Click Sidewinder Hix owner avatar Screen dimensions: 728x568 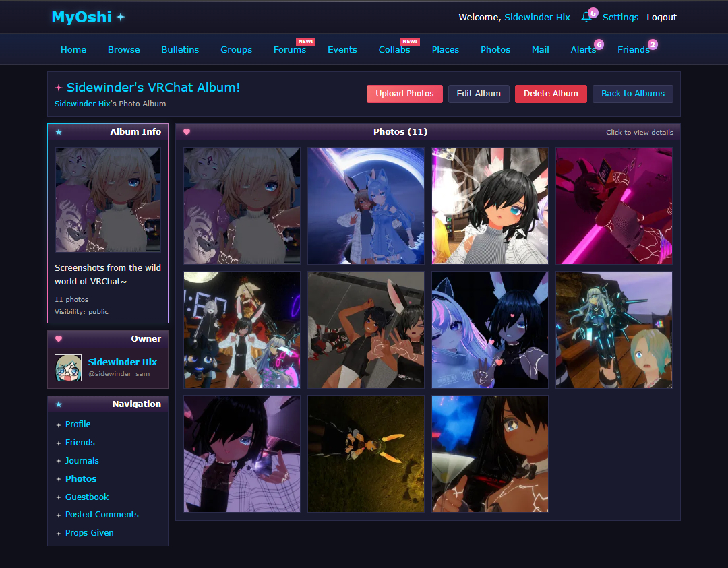pyautogui.click(x=68, y=368)
